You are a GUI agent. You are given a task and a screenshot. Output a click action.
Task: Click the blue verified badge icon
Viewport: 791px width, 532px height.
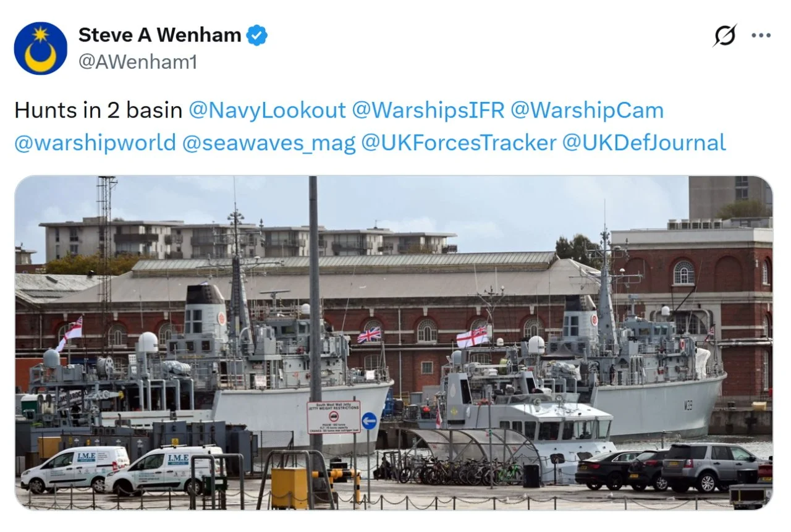[x=257, y=36]
